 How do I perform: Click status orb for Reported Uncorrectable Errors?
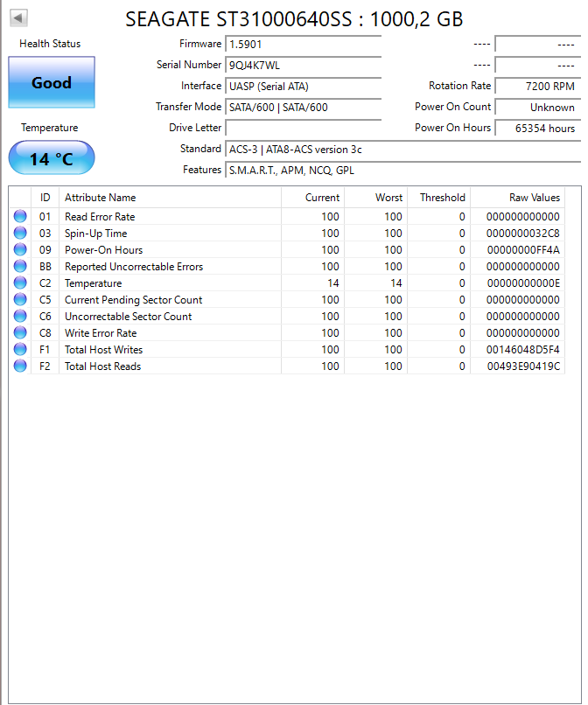point(20,266)
